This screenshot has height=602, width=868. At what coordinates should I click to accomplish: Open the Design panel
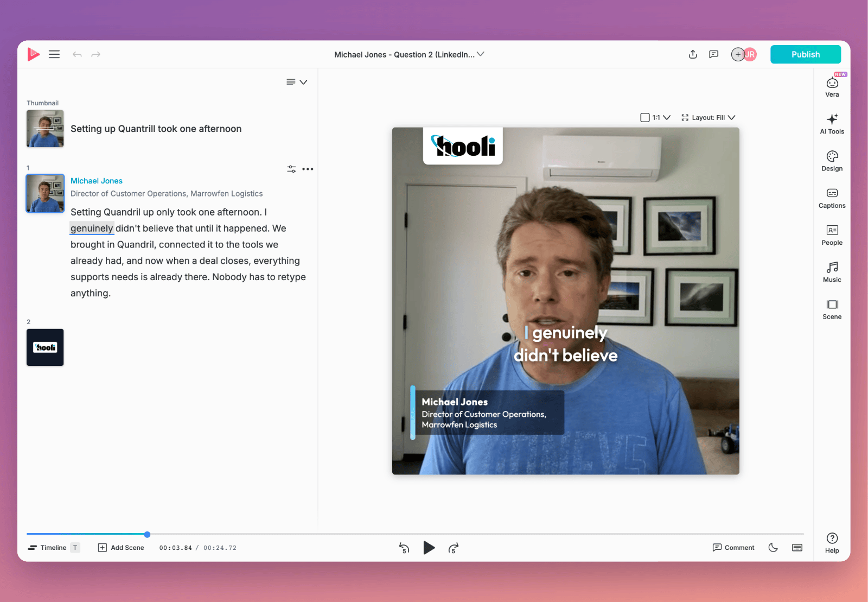832,161
